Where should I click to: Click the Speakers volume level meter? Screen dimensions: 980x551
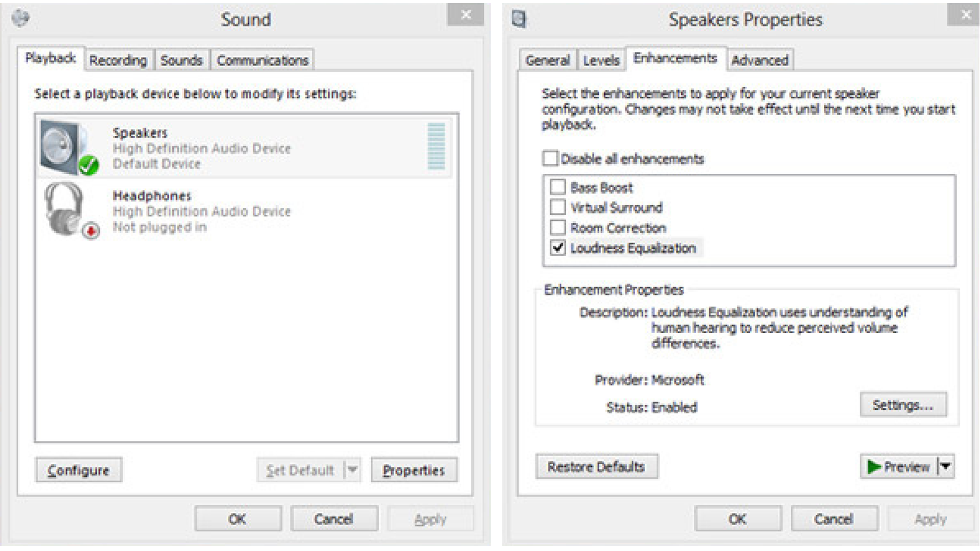(x=436, y=146)
